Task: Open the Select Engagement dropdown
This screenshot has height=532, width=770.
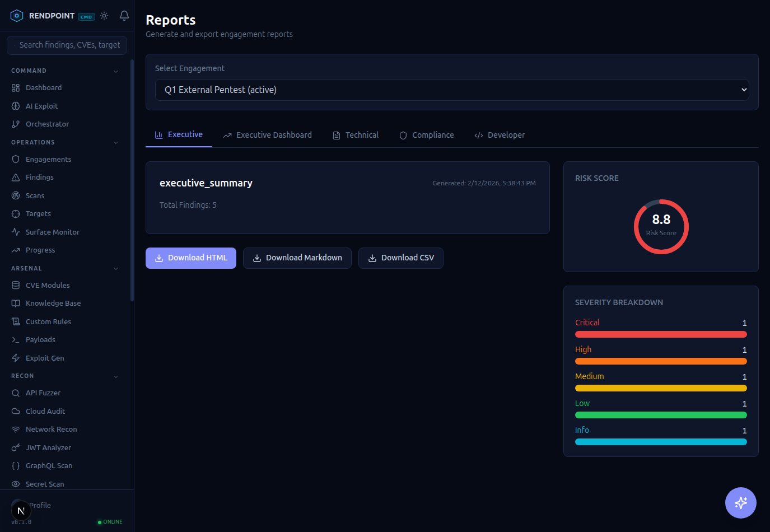Action: pos(451,90)
